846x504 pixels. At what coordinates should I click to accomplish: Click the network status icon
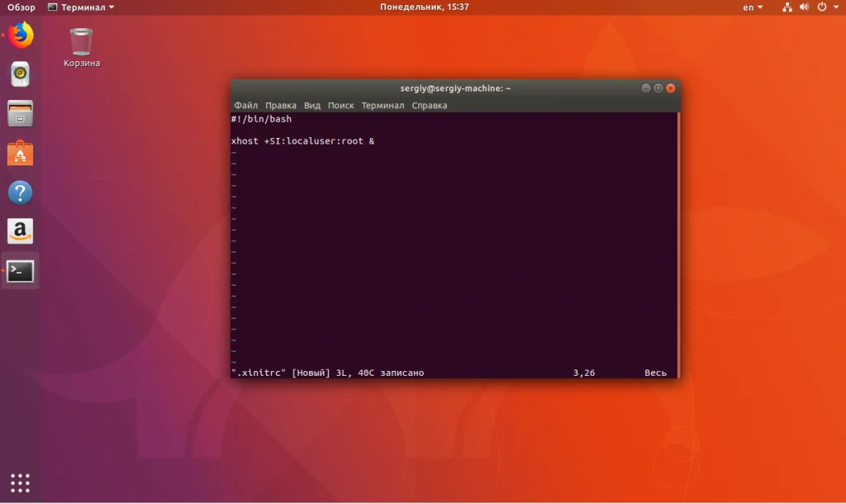point(787,7)
